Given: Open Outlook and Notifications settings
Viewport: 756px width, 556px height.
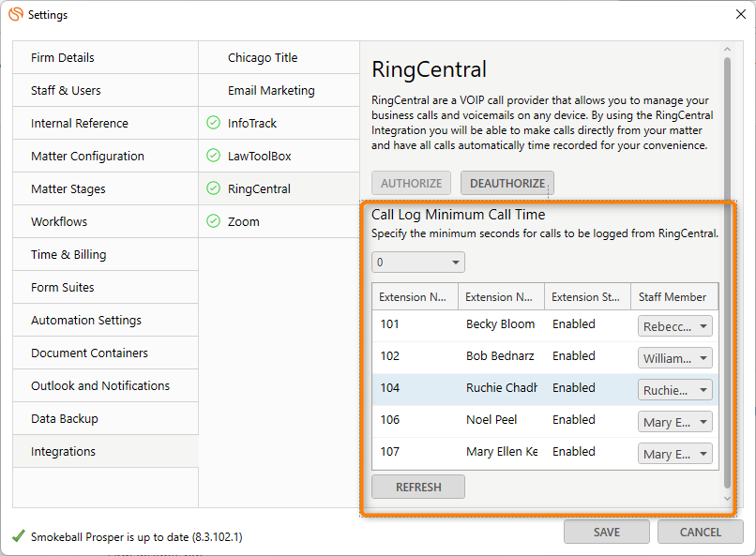Looking at the screenshot, I should click(x=106, y=385).
